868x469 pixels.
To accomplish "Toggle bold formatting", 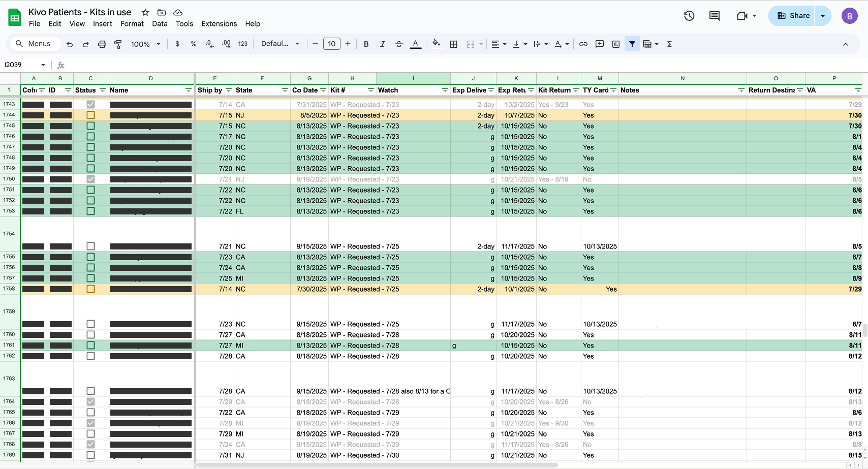I will [x=366, y=44].
